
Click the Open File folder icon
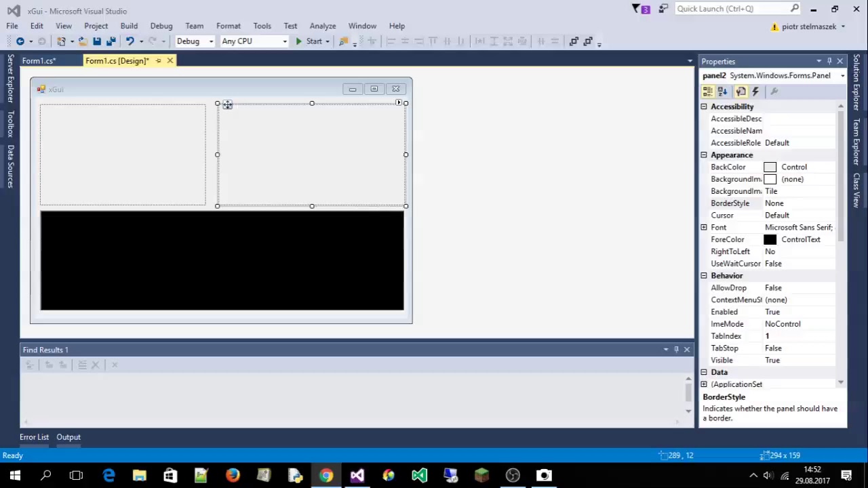(83, 41)
